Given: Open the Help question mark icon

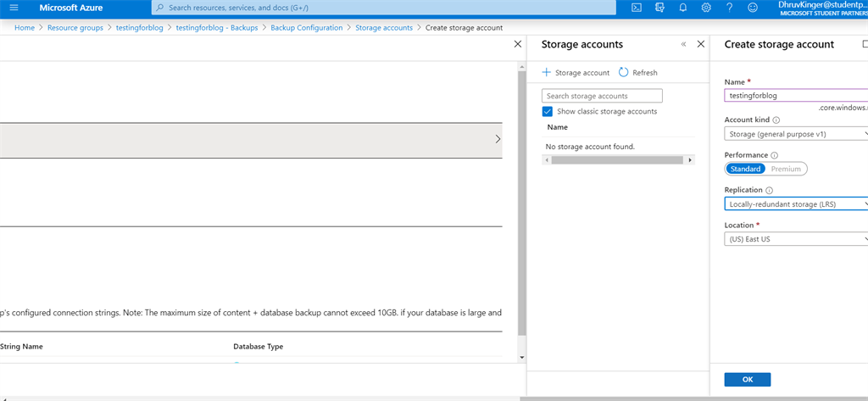Looking at the screenshot, I should [x=729, y=8].
